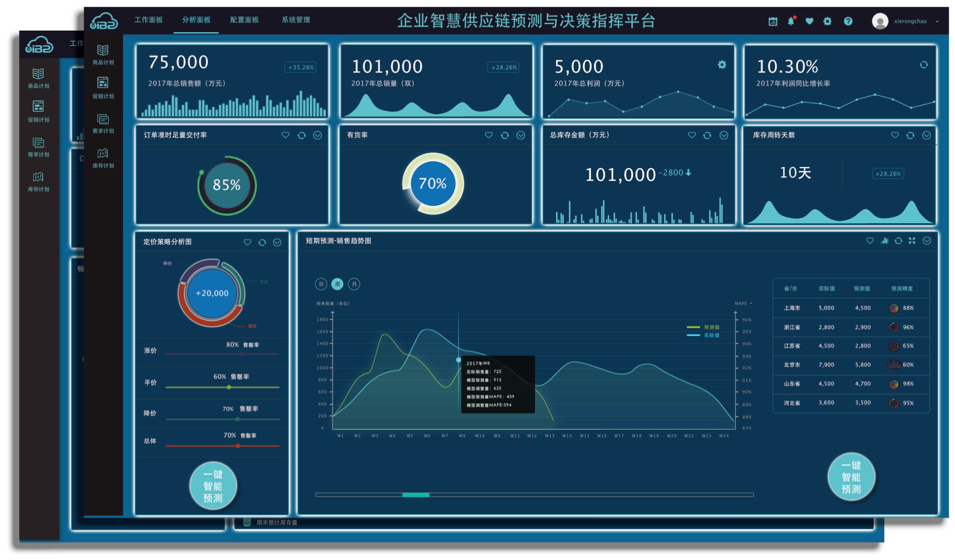Click the xierongchao user avatar
Viewport: 955px width, 560px height.
point(880,21)
